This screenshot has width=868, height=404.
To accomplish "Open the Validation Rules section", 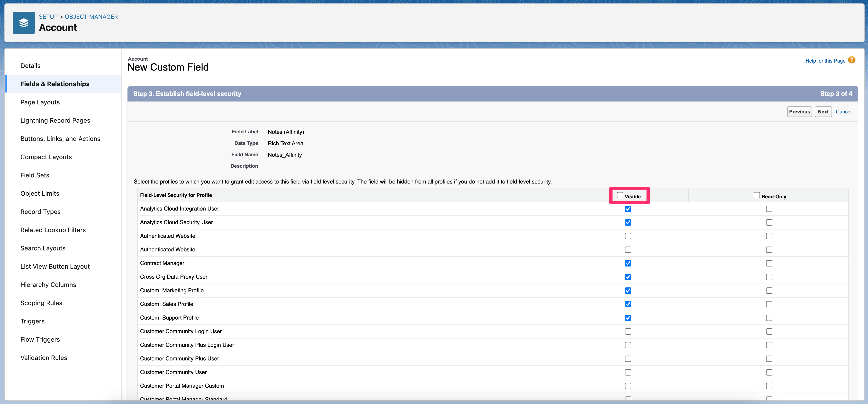I will [44, 358].
